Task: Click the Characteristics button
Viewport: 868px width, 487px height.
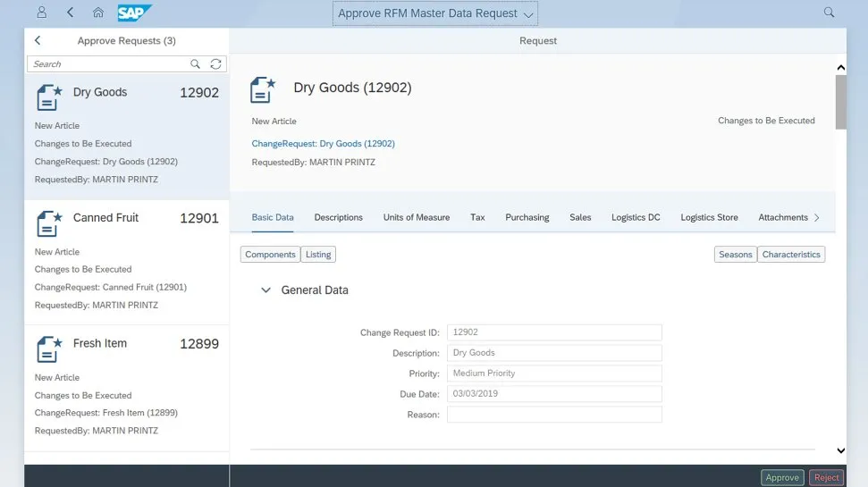Action: tap(791, 255)
